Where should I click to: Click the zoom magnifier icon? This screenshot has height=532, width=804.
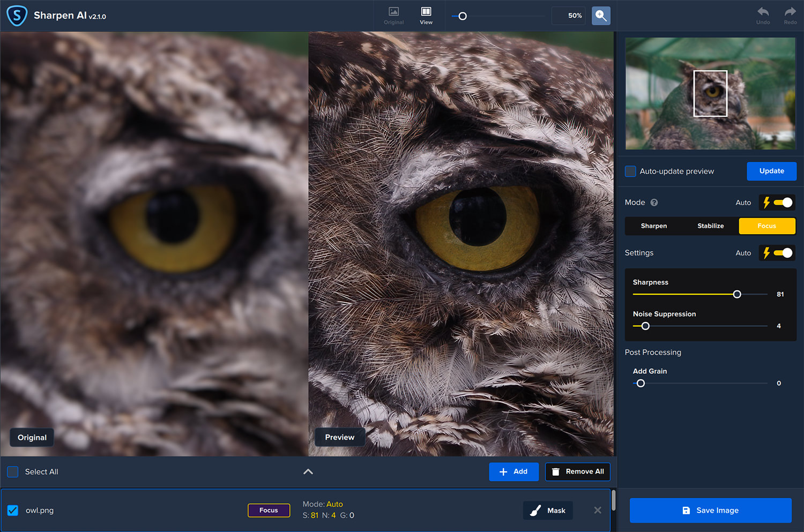(601, 16)
